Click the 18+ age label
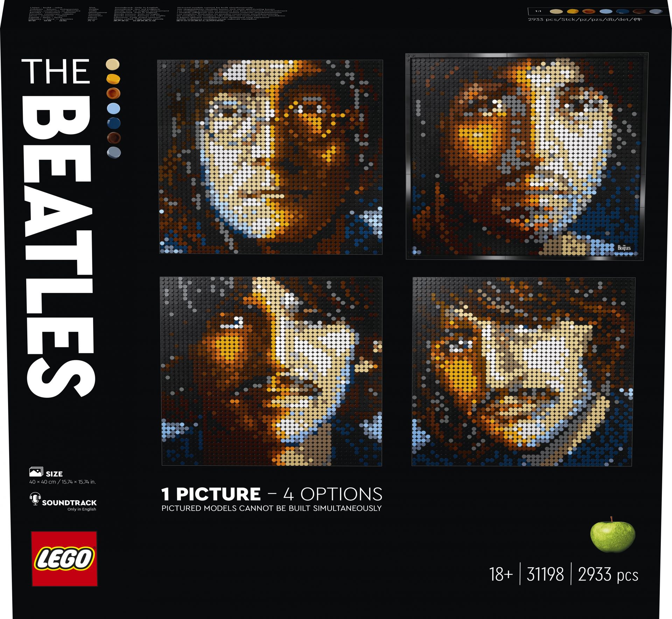The image size is (672, 619). tap(501, 575)
